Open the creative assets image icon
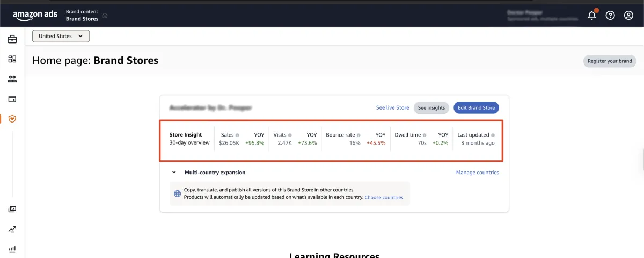This screenshot has width=644, height=258. (x=12, y=209)
